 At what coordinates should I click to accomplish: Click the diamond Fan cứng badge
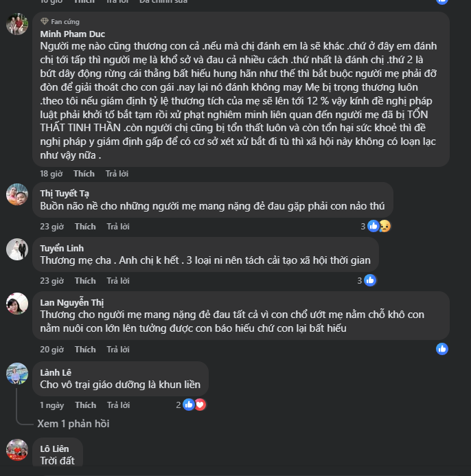[x=45, y=22]
